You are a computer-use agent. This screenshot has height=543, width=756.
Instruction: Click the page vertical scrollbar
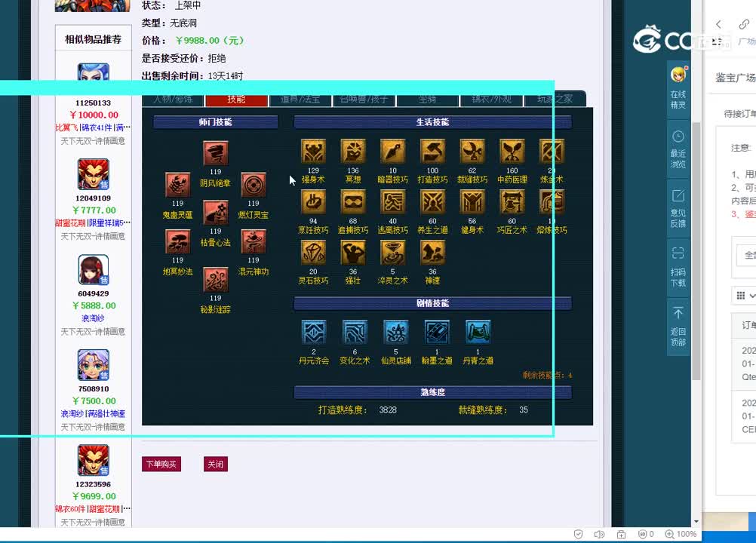point(696,250)
